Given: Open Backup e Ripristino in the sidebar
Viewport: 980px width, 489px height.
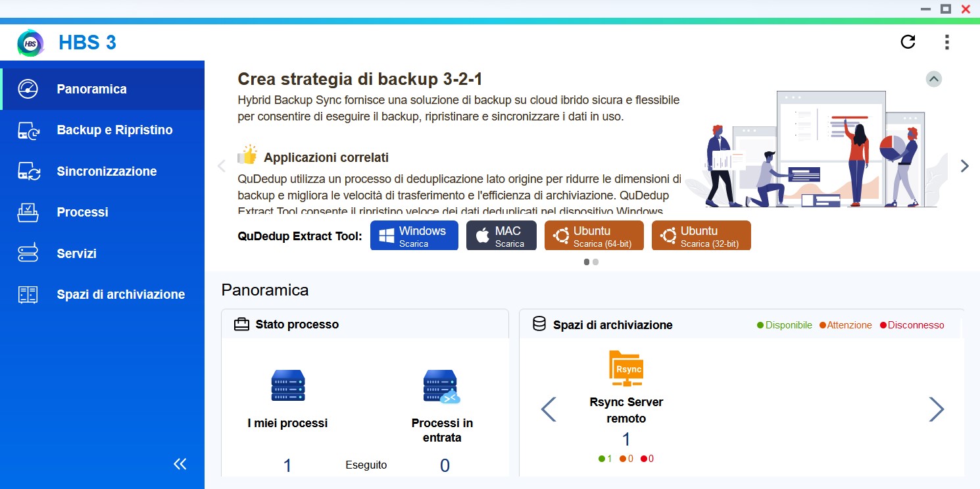Looking at the screenshot, I should [x=102, y=130].
